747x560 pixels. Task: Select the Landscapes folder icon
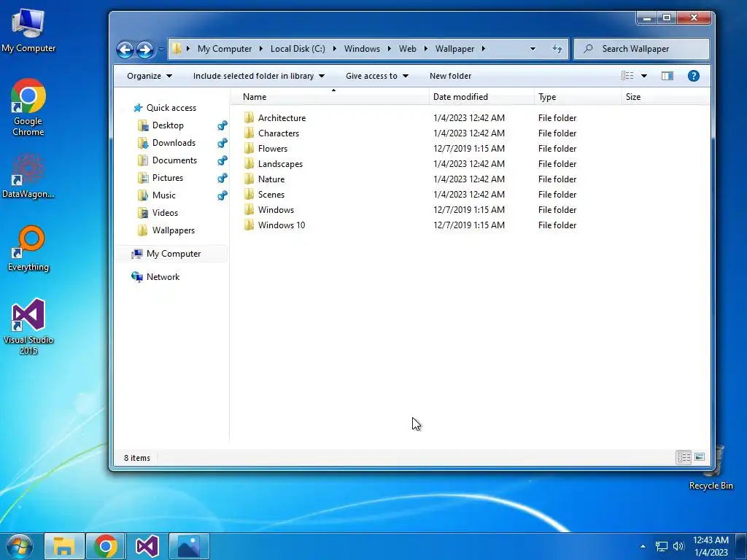[x=249, y=163]
